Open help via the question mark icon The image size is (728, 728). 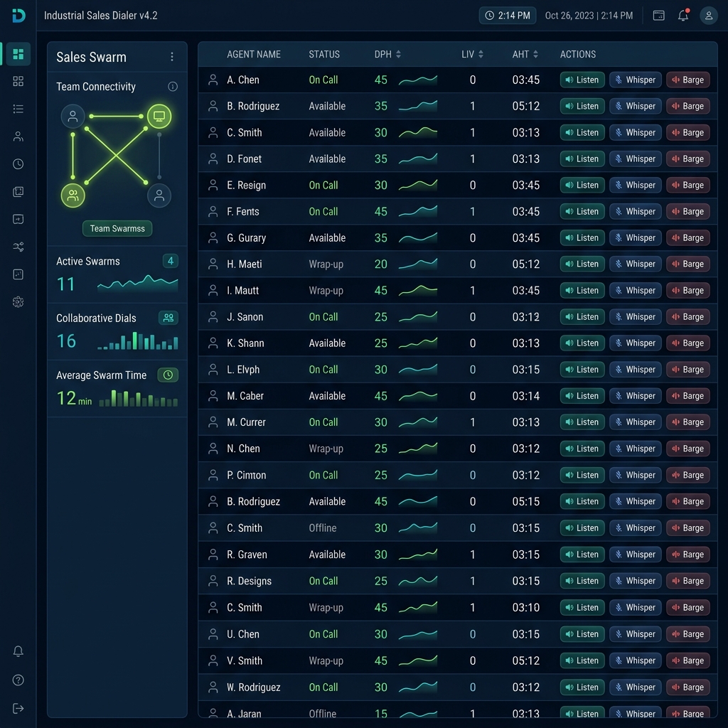[x=18, y=680]
